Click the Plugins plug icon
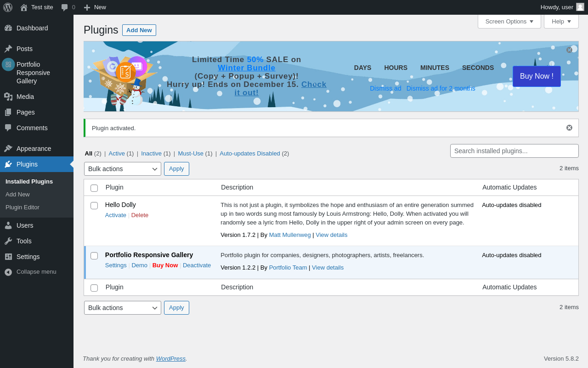 click(x=8, y=164)
